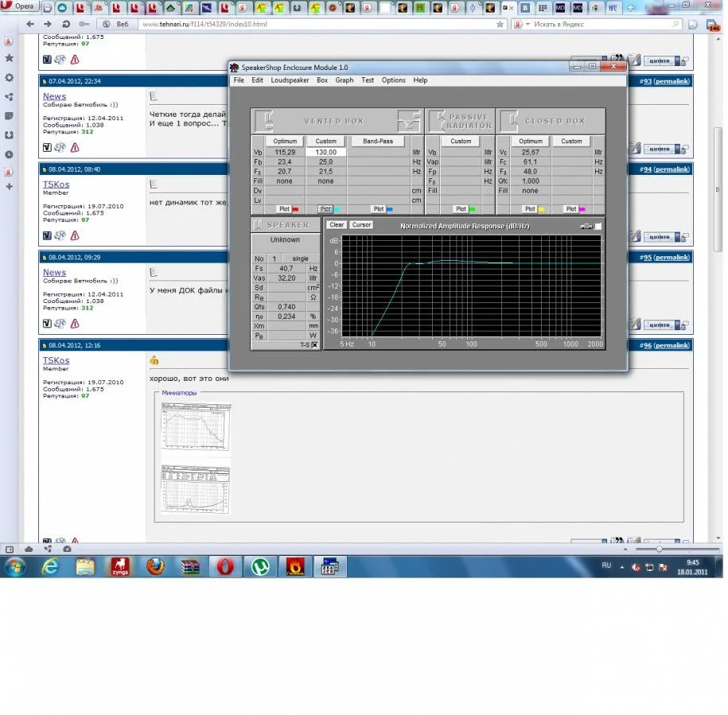
Task: Plot vented box Optimum red curve
Action: coord(284,209)
